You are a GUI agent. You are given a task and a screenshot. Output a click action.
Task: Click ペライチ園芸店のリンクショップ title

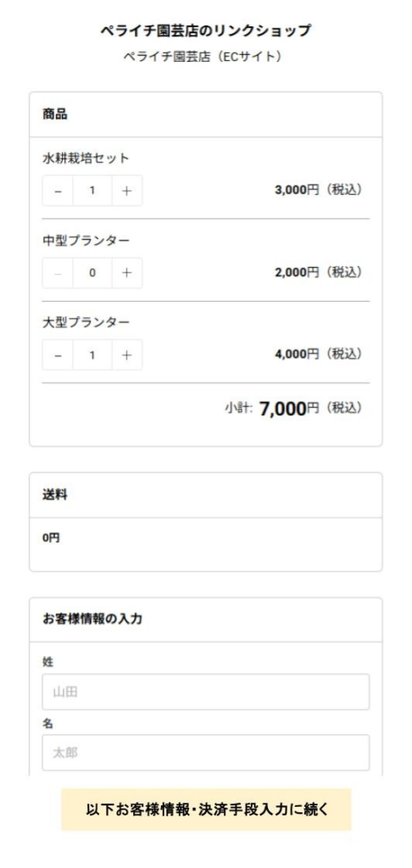205,31
